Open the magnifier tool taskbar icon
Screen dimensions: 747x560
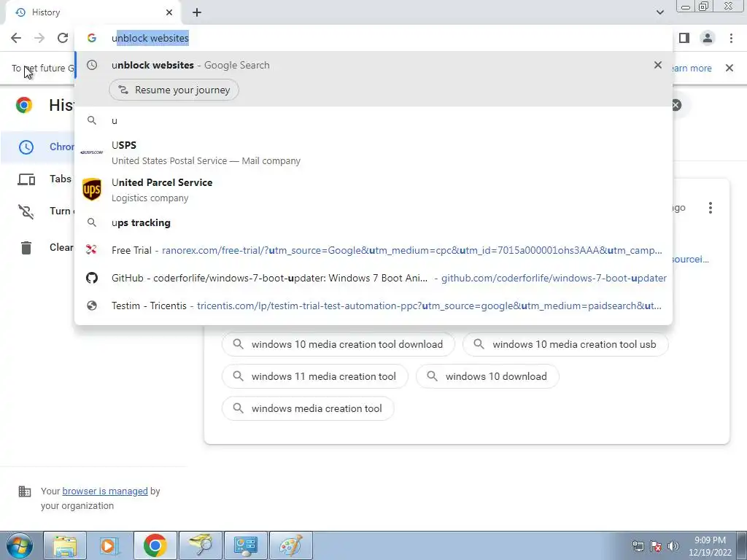pyautogui.click(x=201, y=545)
